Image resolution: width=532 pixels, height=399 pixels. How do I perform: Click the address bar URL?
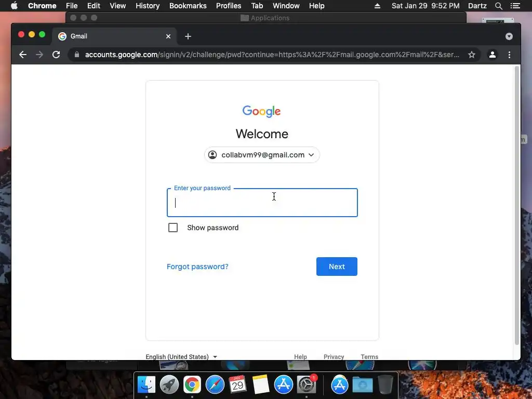point(272,55)
